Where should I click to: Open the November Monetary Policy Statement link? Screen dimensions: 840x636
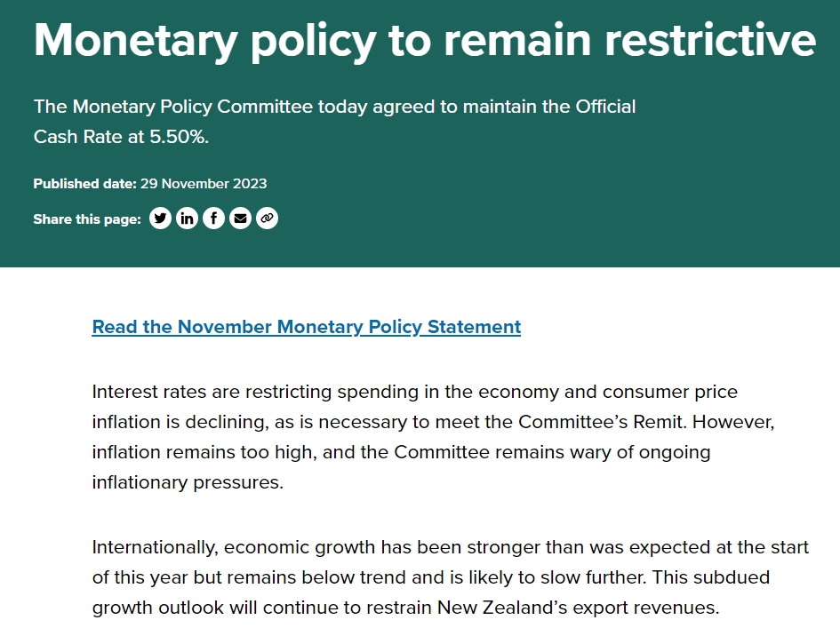coord(306,327)
